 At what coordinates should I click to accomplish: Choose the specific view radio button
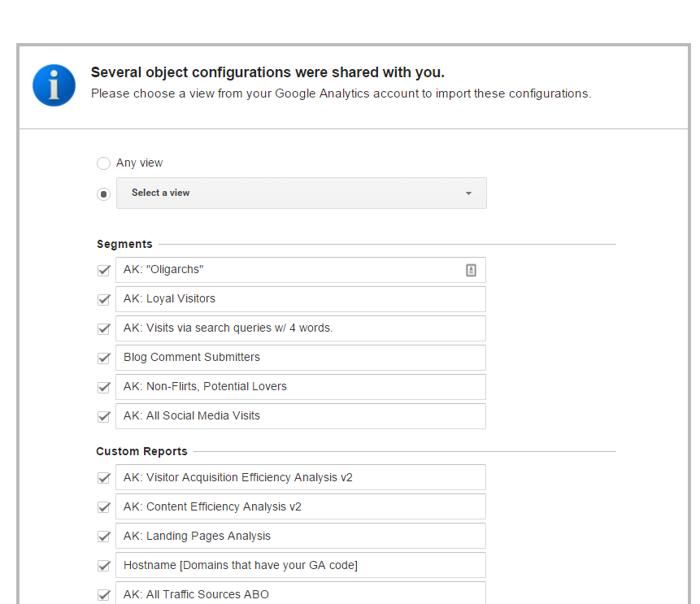pos(103,194)
